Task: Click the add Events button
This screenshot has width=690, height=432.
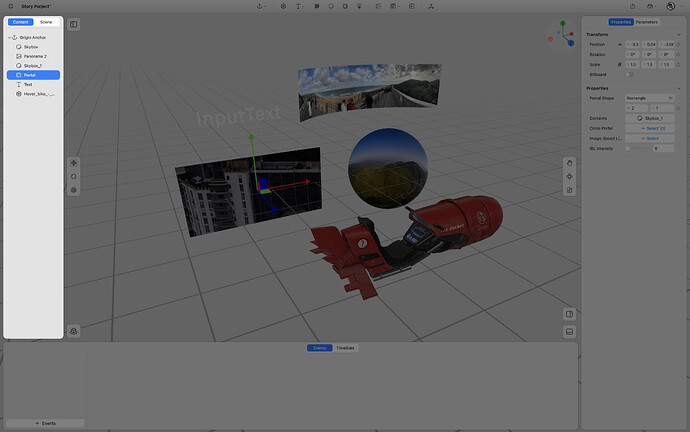Action: (x=44, y=423)
